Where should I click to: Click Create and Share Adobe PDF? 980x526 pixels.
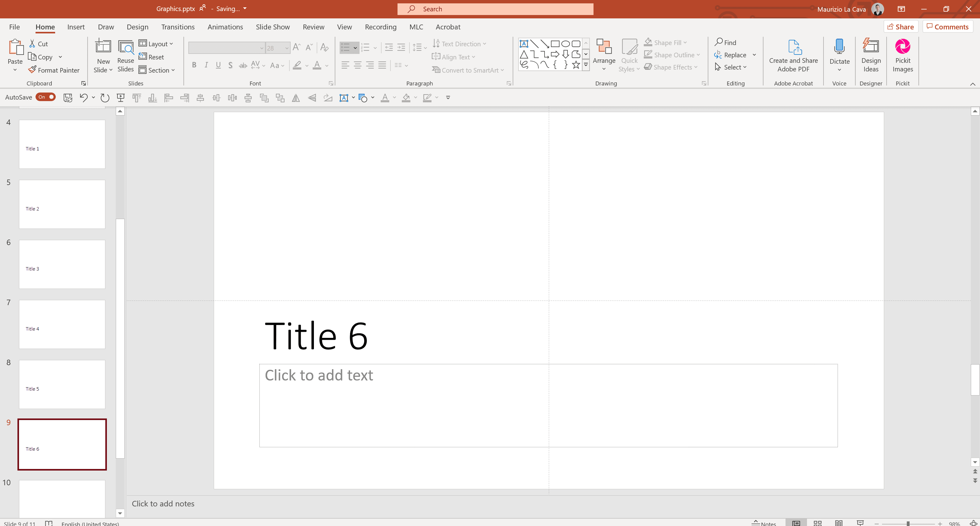pyautogui.click(x=793, y=55)
